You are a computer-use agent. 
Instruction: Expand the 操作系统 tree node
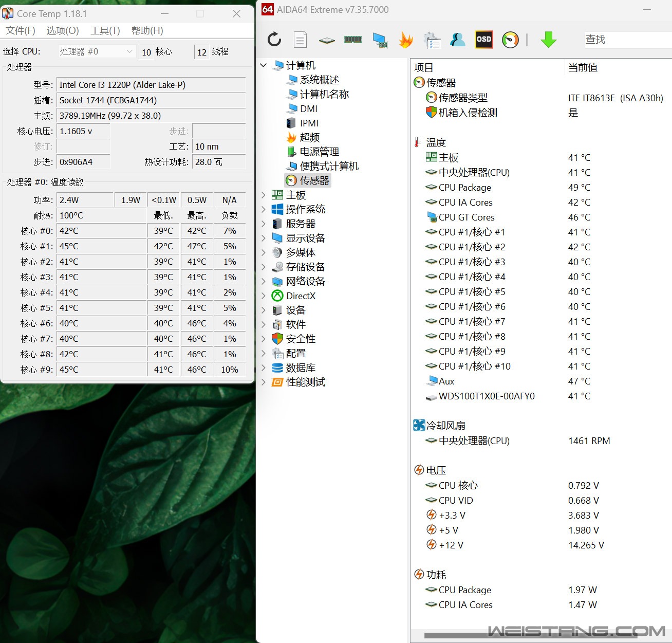click(264, 209)
